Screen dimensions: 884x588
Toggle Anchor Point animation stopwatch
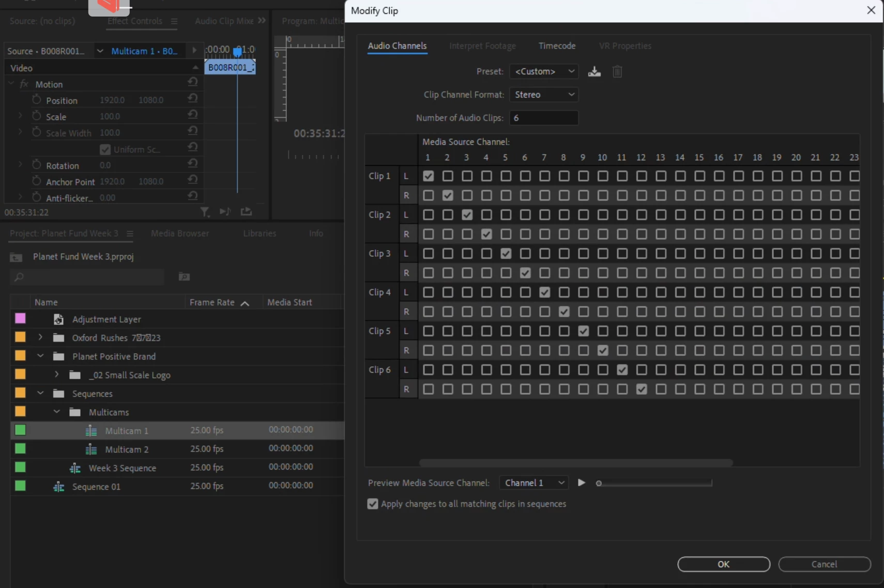36,181
